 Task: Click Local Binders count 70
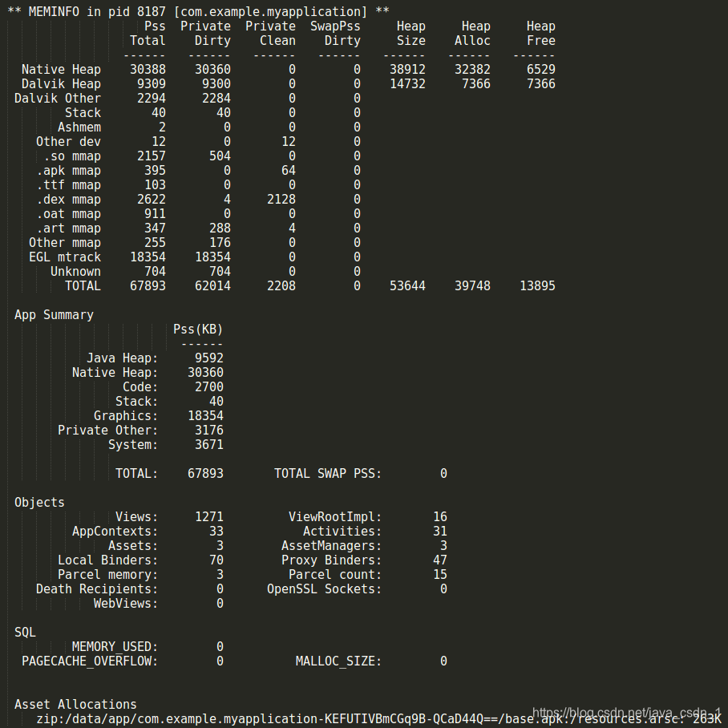(x=216, y=560)
